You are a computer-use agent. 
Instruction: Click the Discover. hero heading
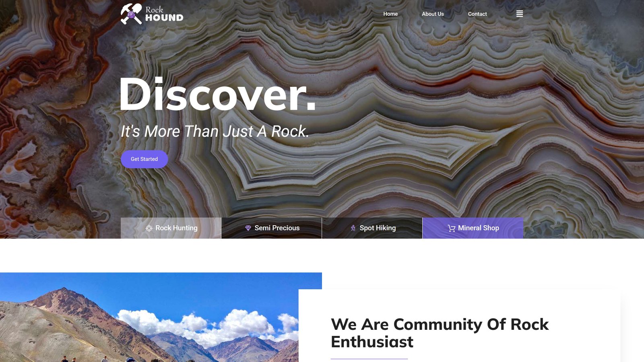tap(218, 94)
